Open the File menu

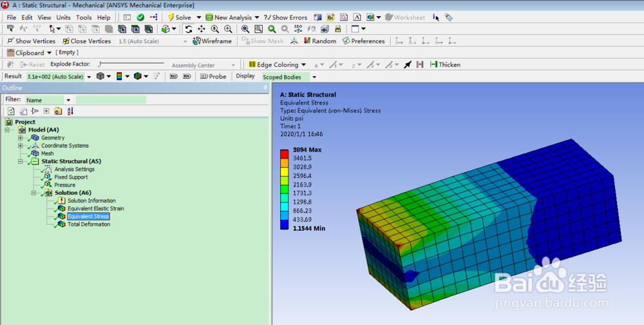coord(12,17)
